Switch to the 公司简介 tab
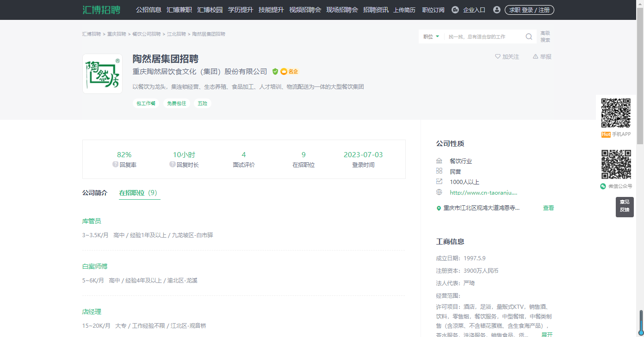 pyautogui.click(x=95, y=193)
